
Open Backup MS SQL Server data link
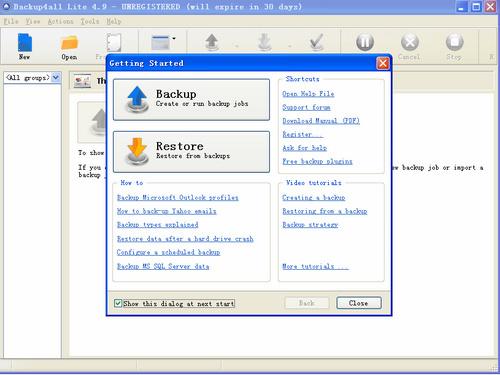[x=163, y=266]
